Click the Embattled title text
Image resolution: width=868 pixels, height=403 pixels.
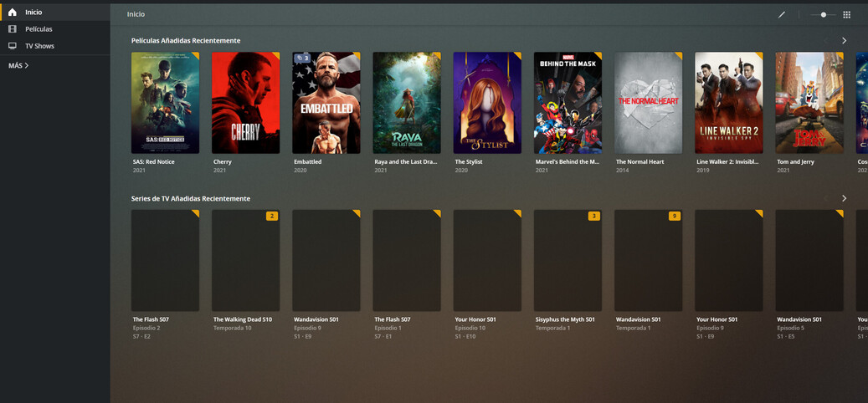click(308, 162)
